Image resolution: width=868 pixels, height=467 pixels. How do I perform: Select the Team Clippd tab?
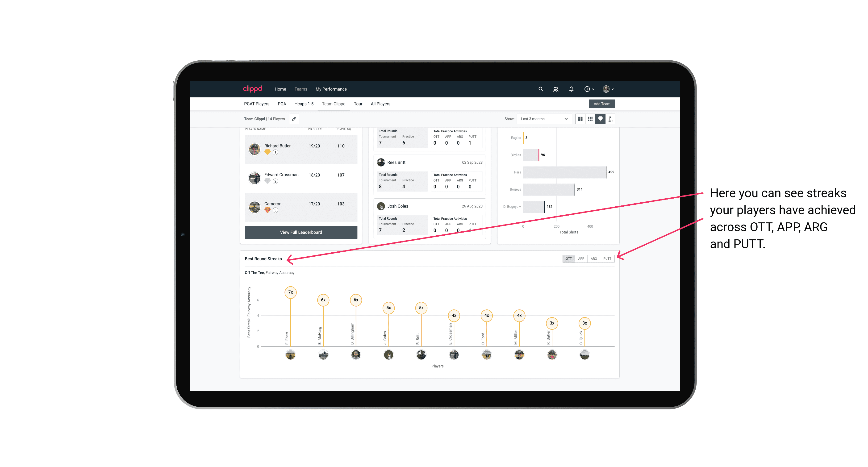click(334, 104)
